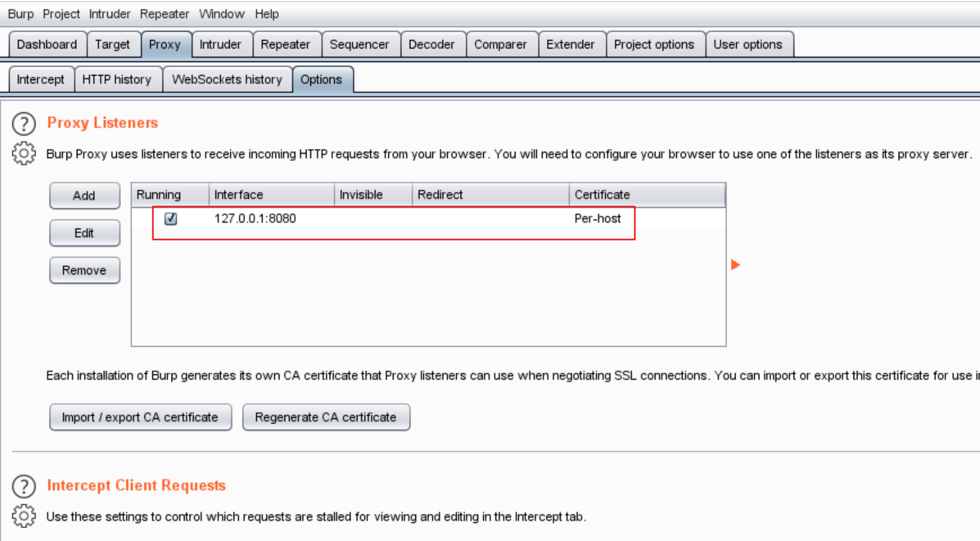Screen dimensions: 980x541
Task: Sort by the Running column header
Action: click(170, 195)
